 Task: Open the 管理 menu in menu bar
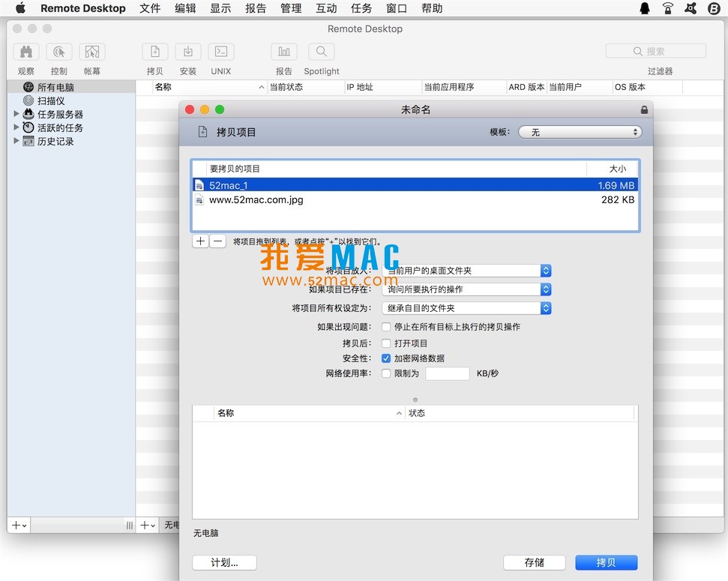pos(291,8)
